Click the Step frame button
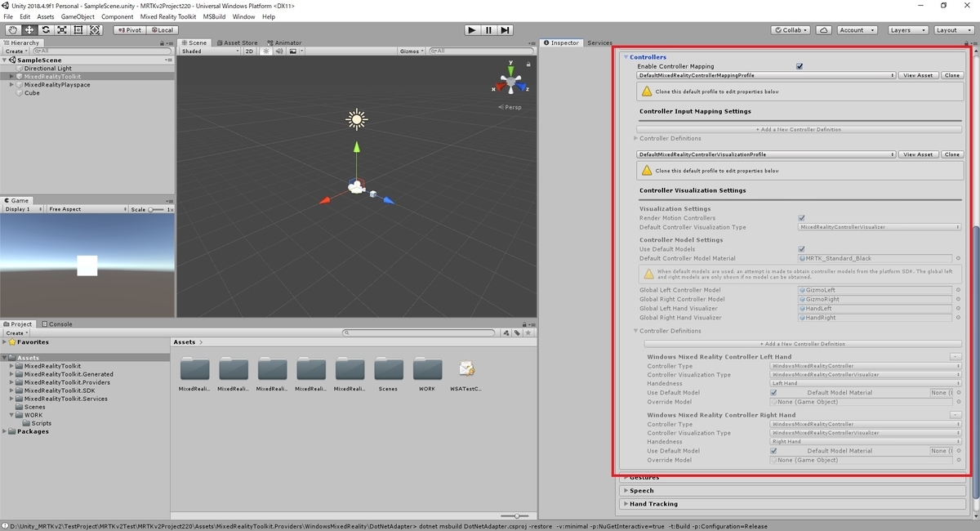This screenshot has width=980, height=531. pos(506,30)
